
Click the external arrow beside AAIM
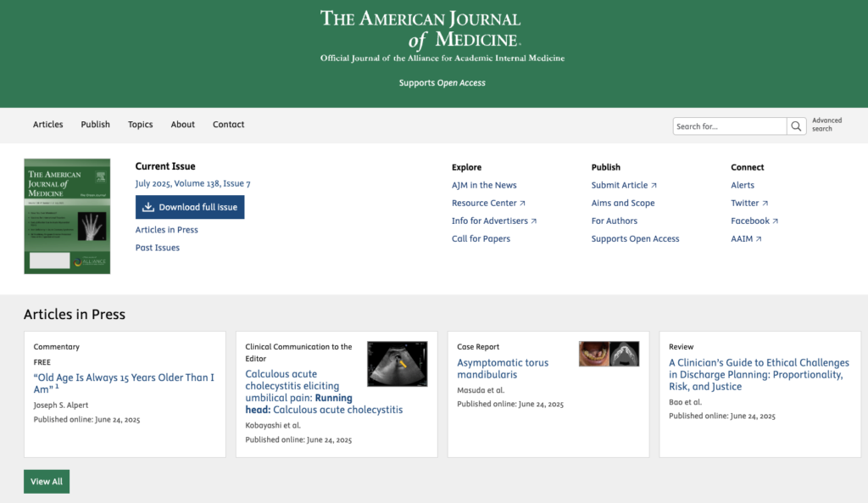tap(759, 239)
